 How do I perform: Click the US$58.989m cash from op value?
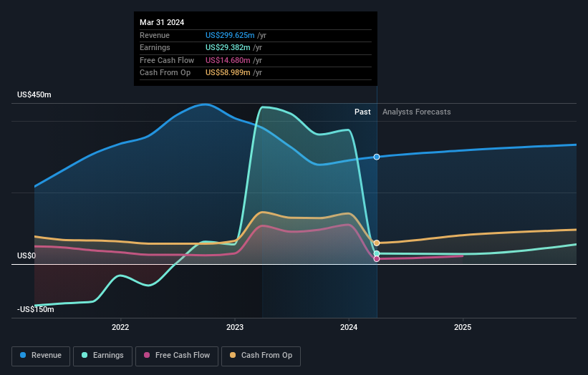228,73
